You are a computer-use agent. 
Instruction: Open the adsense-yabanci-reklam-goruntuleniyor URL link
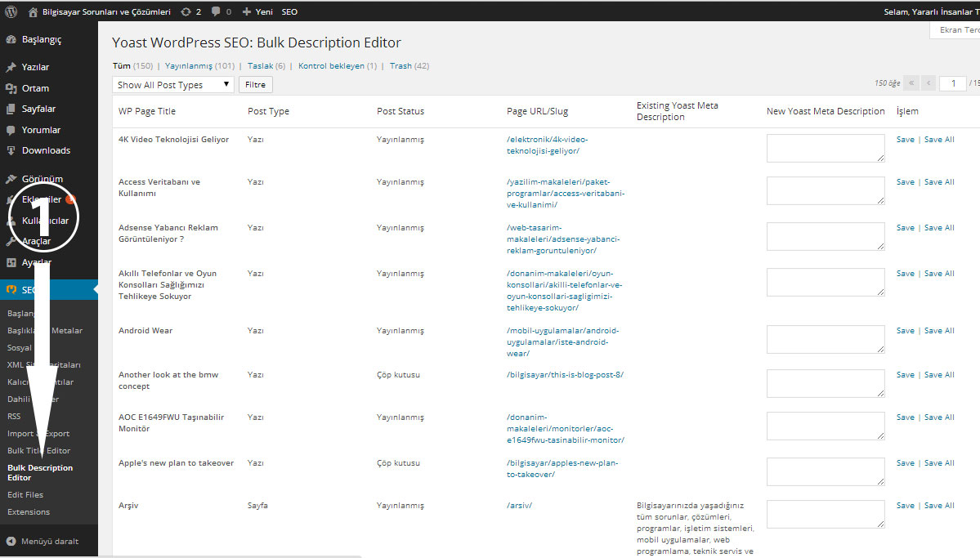click(x=563, y=239)
